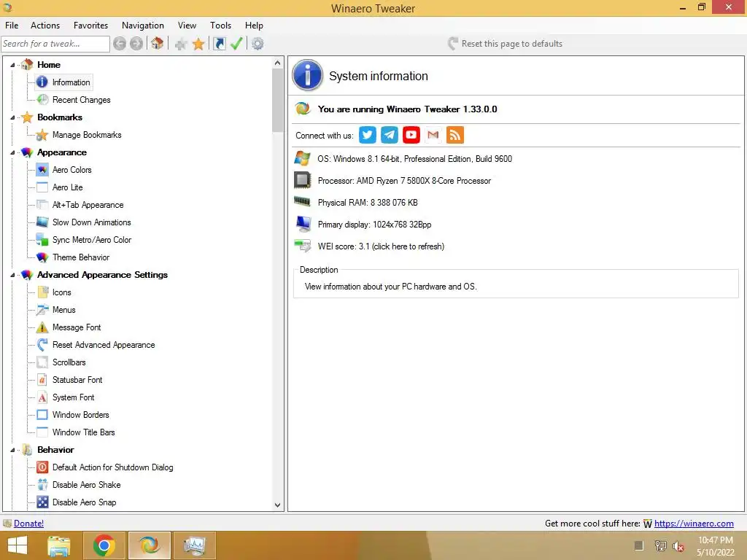
Task: Click the add bookmark star-plus icon
Action: 181,44
